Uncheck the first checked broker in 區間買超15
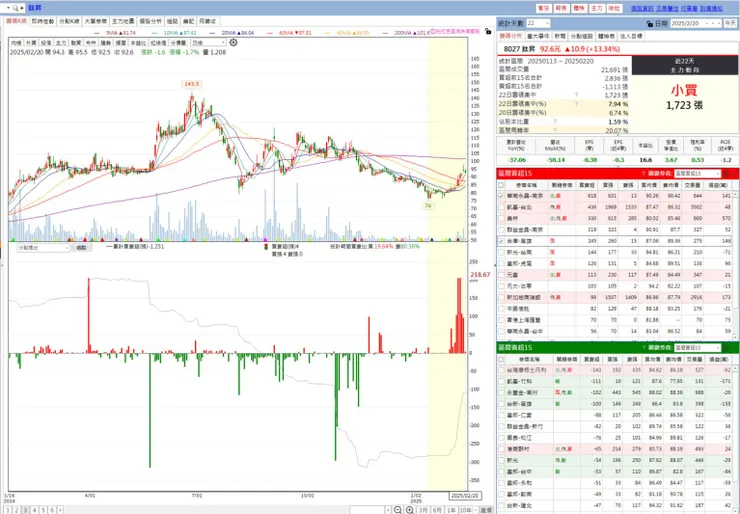The width and height of the screenshot is (740, 514). pyautogui.click(x=501, y=196)
